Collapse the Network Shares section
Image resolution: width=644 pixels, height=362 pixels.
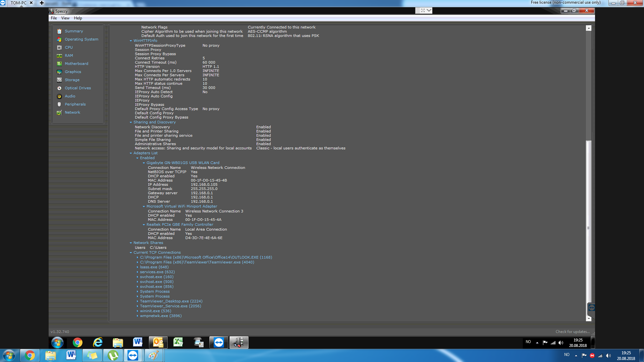coord(131,243)
